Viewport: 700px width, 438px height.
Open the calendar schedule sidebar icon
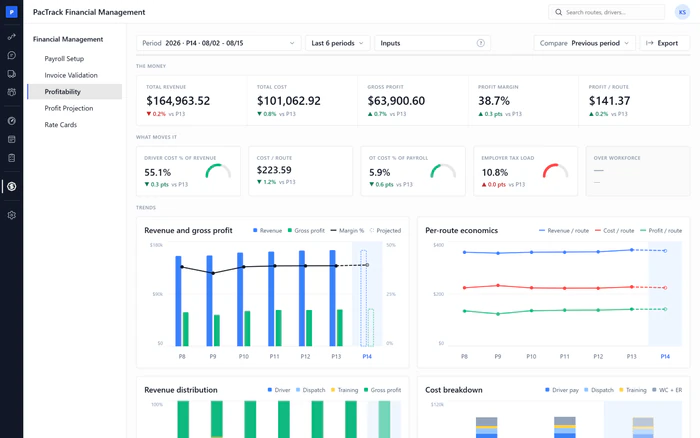(x=12, y=139)
